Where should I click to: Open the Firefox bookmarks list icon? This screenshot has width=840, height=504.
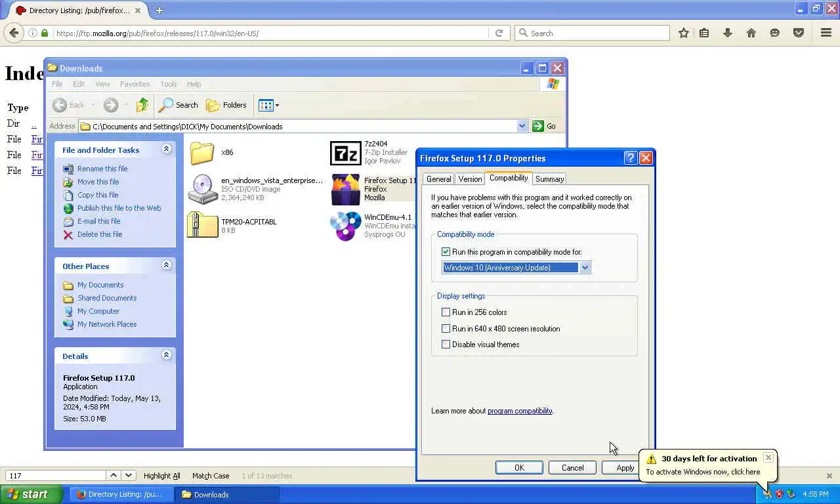[704, 33]
